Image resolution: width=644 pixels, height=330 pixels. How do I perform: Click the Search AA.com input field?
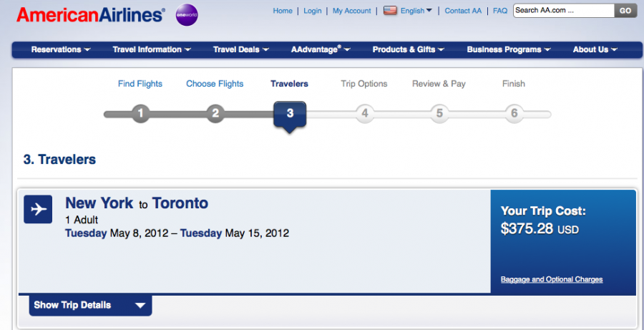pyautogui.click(x=564, y=11)
